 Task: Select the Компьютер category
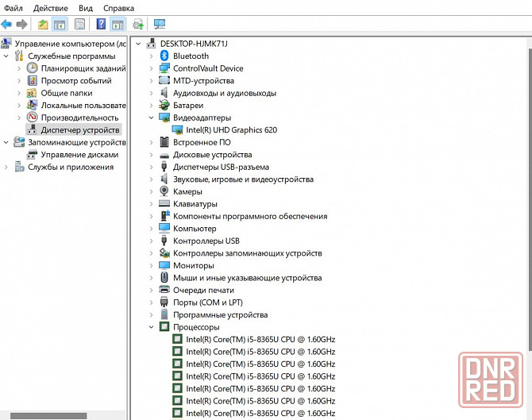tap(195, 229)
